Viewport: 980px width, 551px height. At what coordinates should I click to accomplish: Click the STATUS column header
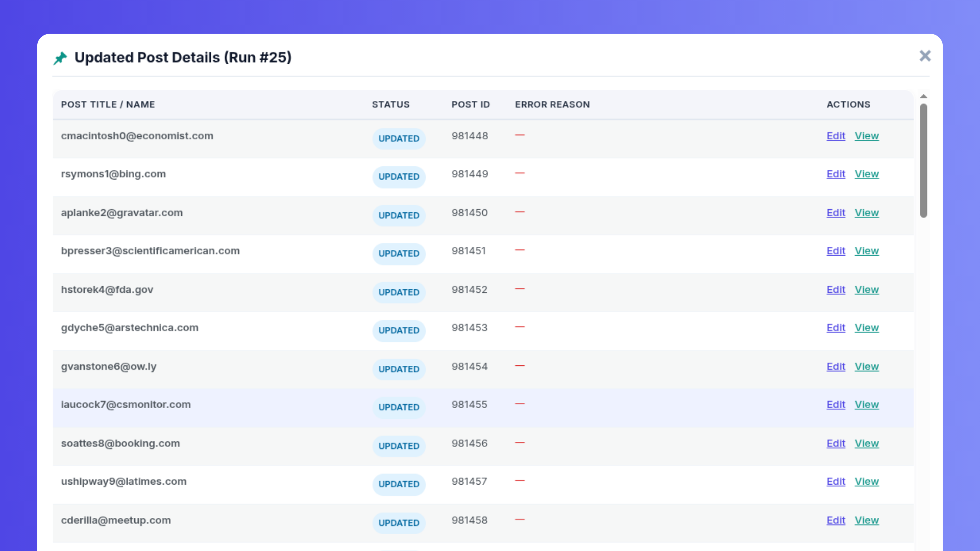[390, 105]
